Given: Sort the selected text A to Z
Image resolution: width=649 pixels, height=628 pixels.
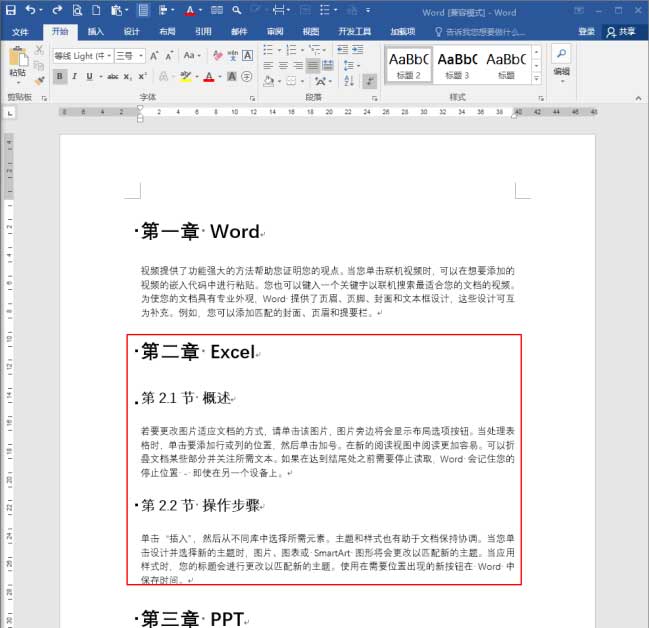Looking at the screenshot, I should click(349, 80).
